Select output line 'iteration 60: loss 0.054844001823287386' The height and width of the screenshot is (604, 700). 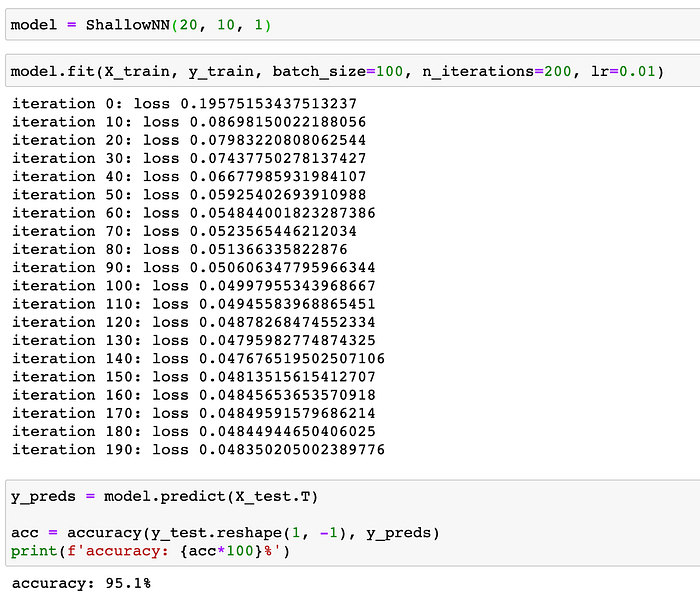[194, 213]
